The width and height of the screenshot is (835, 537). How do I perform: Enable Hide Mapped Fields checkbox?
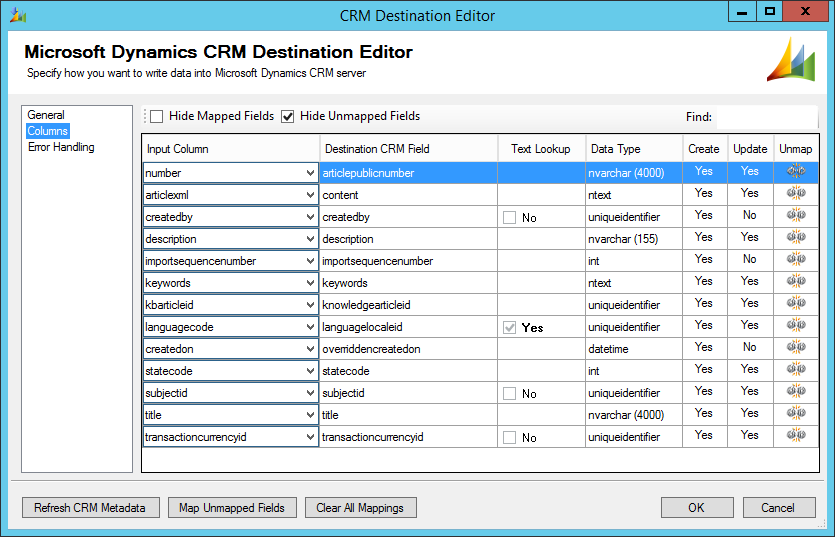click(157, 116)
